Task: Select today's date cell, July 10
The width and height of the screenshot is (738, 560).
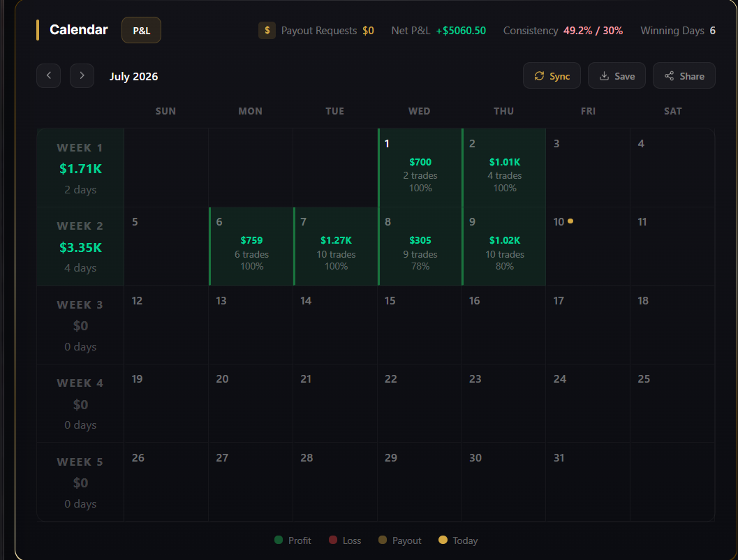Action: click(x=588, y=246)
